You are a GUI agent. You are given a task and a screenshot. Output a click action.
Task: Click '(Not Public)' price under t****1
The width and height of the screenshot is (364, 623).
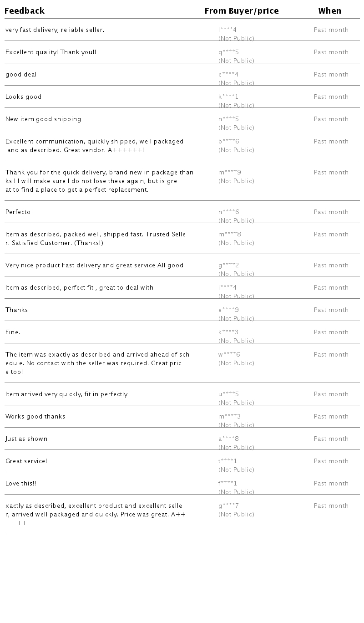[x=236, y=470]
